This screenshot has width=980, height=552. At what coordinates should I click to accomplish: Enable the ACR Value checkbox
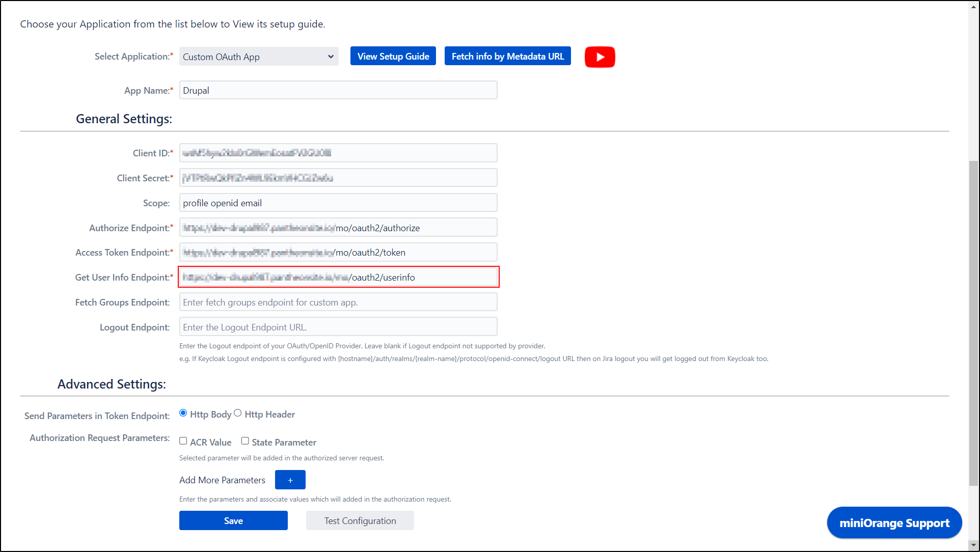click(x=183, y=440)
